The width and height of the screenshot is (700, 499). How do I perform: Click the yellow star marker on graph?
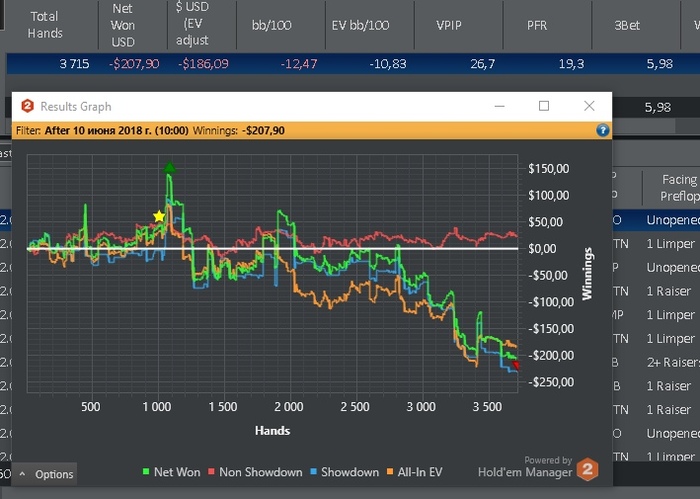point(159,216)
